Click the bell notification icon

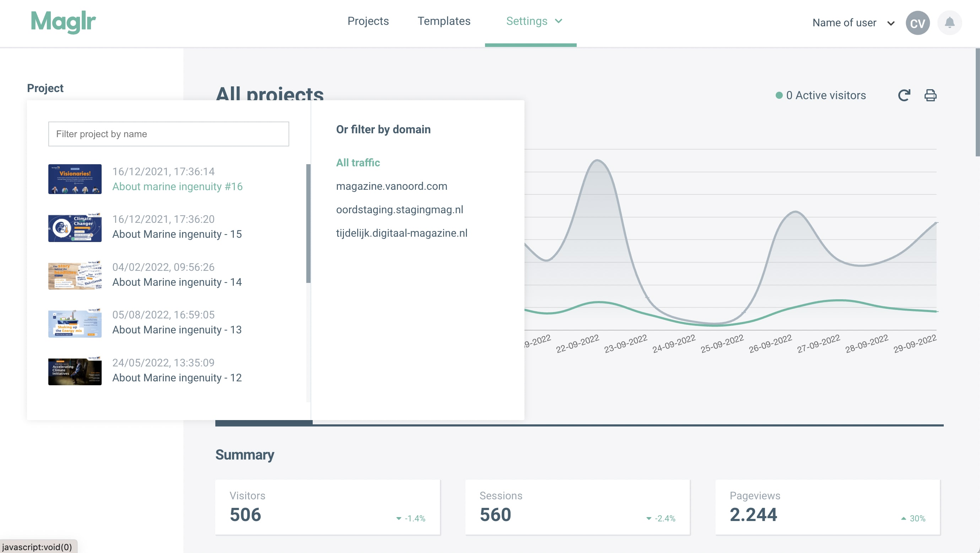(949, 22)
